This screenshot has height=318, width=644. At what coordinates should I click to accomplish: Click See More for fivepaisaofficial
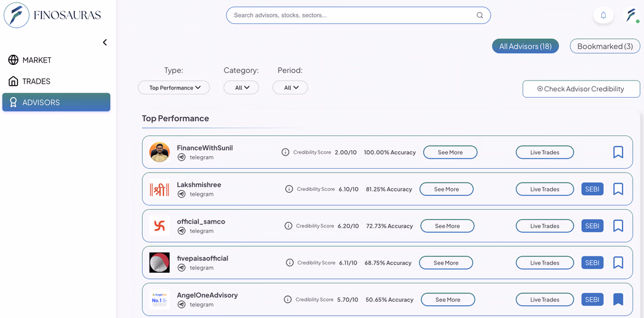(446, 263)
